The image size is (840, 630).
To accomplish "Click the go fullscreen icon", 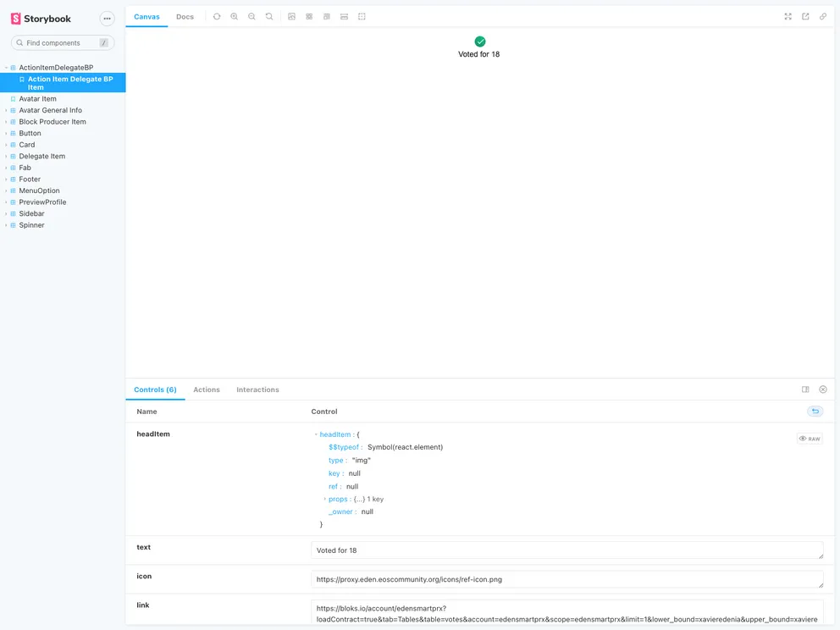I will pos(787,16).
